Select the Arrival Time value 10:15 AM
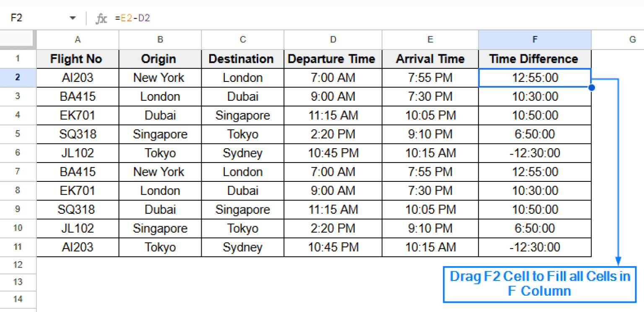This screenshot has width=644, height=312. point(430,153)
